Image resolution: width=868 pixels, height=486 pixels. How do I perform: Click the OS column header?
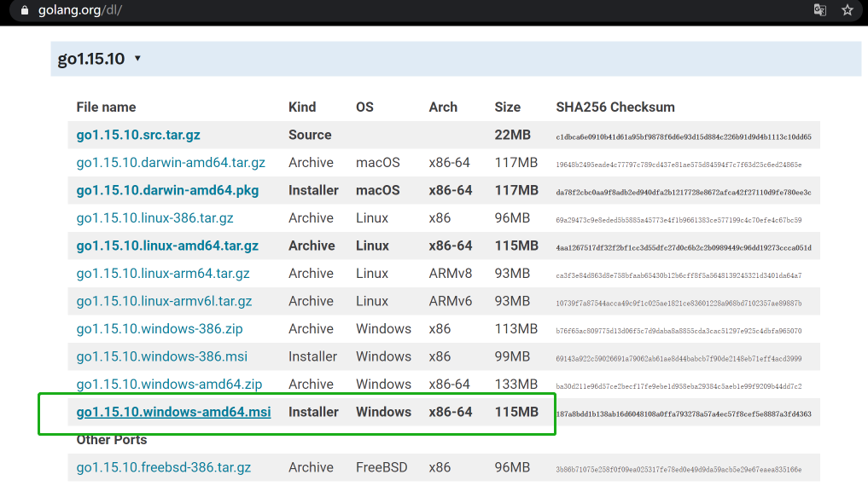(364, 107)
